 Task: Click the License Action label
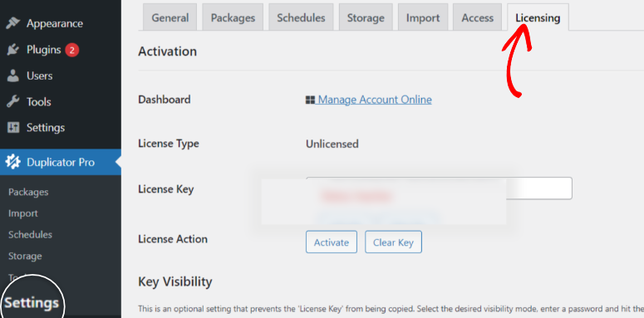point(173,239)
